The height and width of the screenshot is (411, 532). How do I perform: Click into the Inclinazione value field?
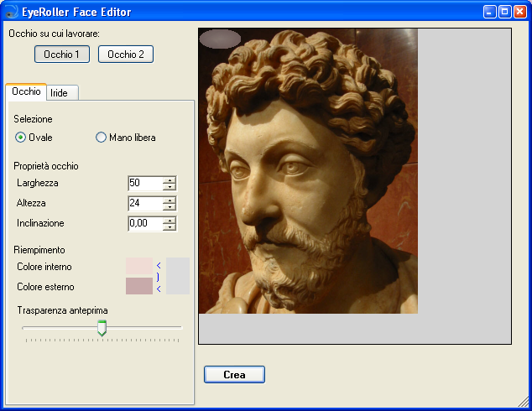click(145, 223)
